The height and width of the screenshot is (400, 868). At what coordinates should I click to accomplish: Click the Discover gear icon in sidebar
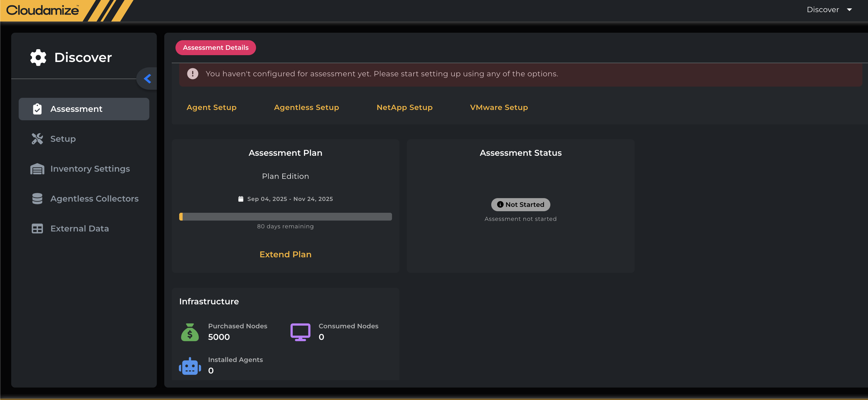click(38, 57)
